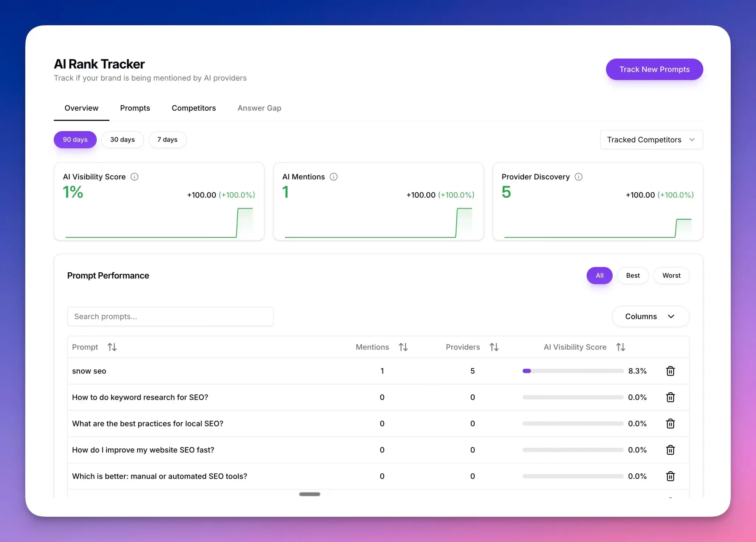
Task: Open the Answer Gap tab
Action: coord(259,108)
